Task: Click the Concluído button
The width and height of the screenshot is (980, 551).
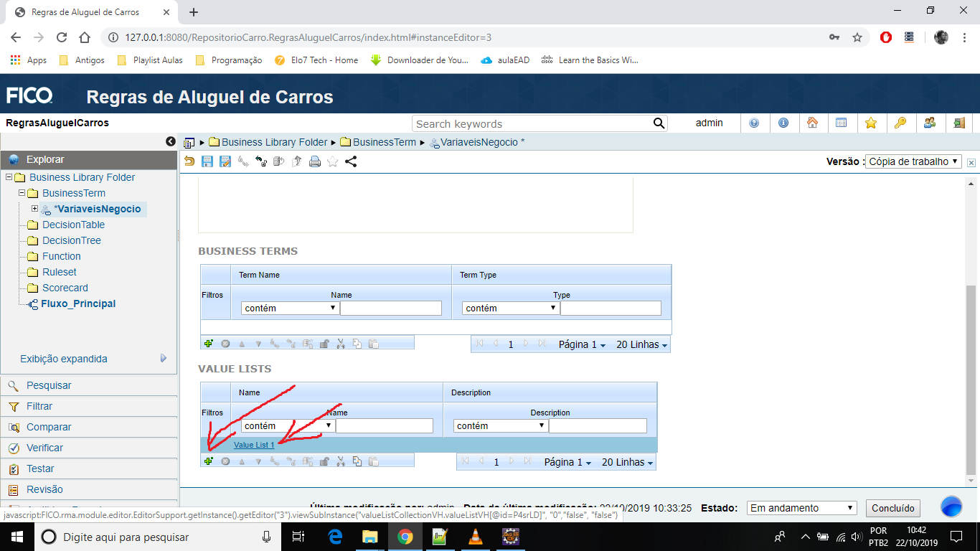Action: tap(892, 507)
